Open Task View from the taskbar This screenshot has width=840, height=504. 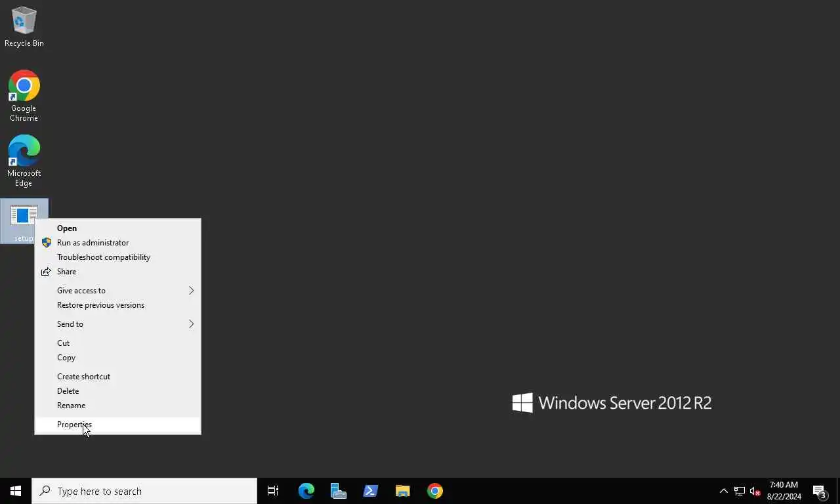point(273,491)
